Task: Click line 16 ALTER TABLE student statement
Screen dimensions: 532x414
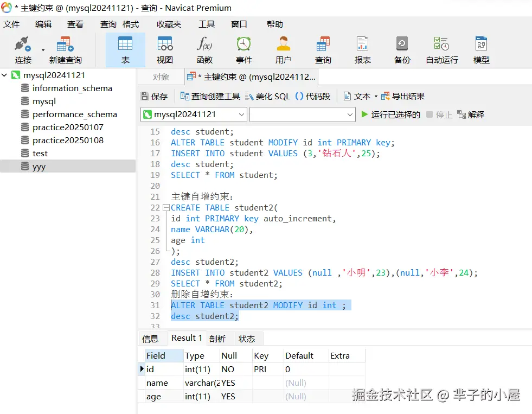Action: 283,143
